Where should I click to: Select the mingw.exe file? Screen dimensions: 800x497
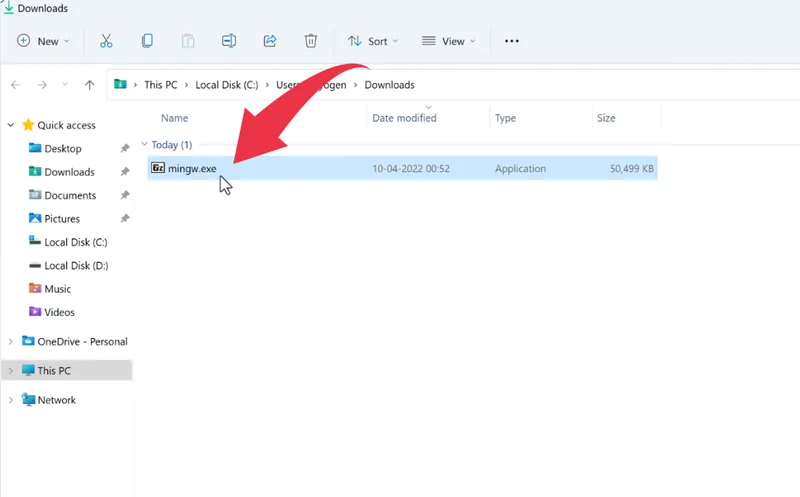click(192, 169)
